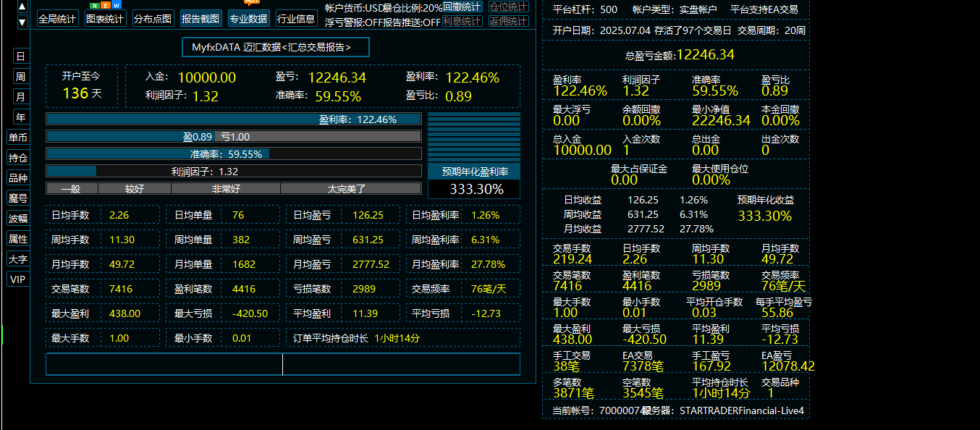This screenshot has width=980, height=430.
Task: Toggle the 浮亏警报:OFF setting
Action: tap(353, 22)
